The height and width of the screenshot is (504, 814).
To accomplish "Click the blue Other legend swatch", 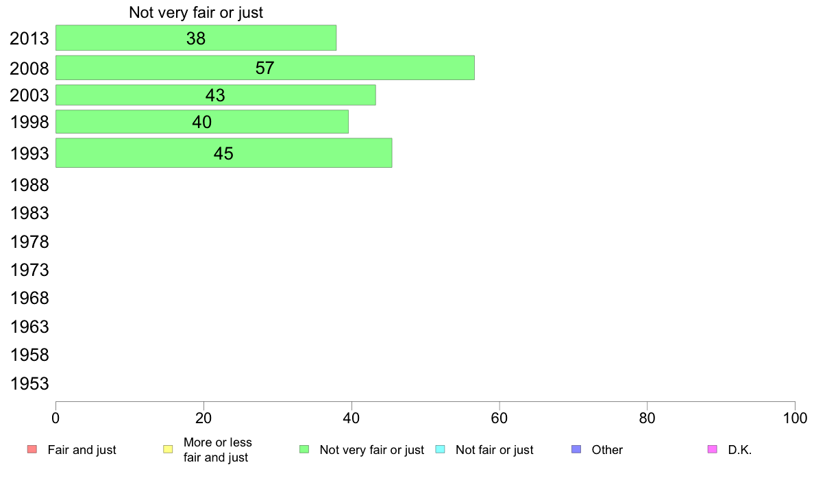I will click(x=576, y=449).
